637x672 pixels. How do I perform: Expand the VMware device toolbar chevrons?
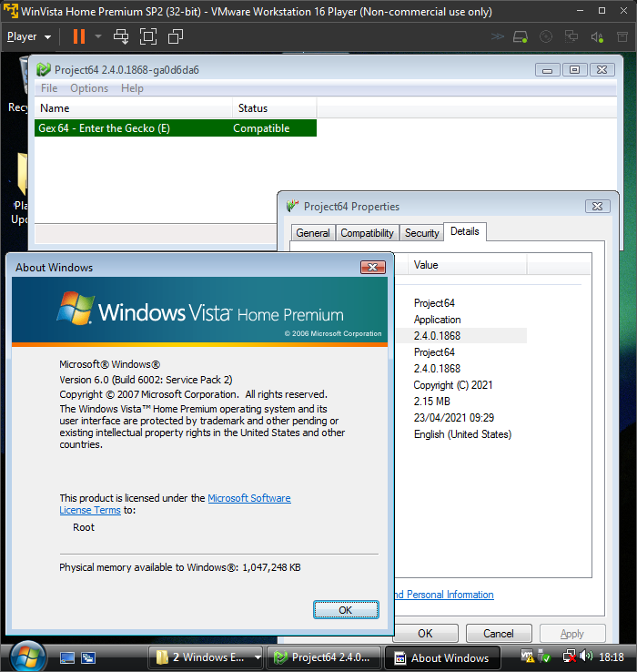point(498,36)
